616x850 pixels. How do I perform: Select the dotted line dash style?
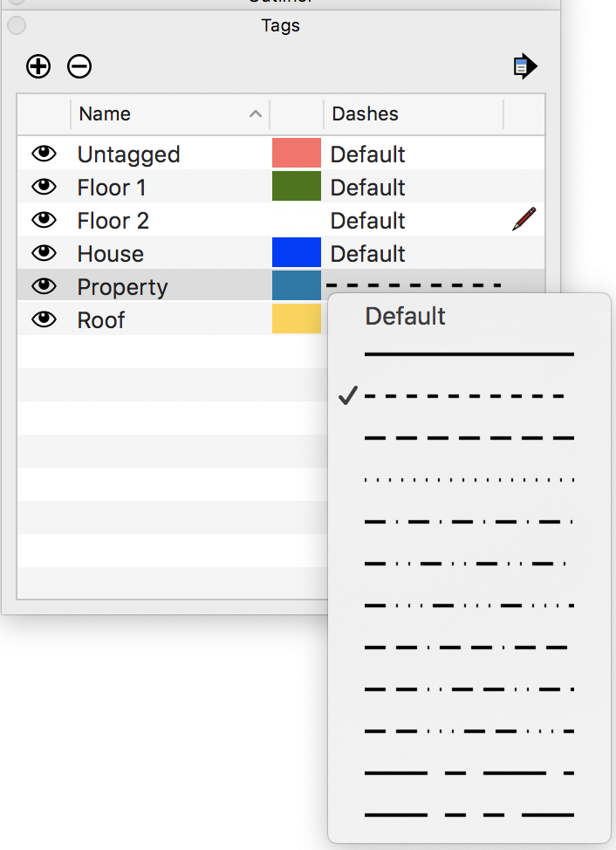[469, 480]
